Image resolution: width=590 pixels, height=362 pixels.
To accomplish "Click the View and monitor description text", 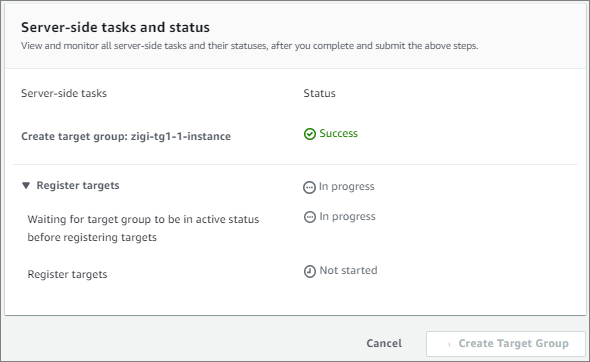I will click(249, 46).
